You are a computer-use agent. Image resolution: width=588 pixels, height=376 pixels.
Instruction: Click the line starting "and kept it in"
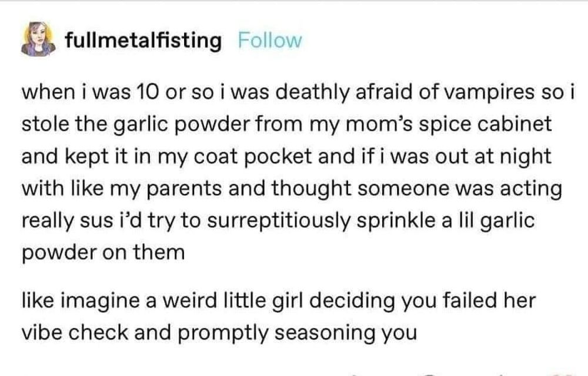pyautogui.click(x=286, y=157)
